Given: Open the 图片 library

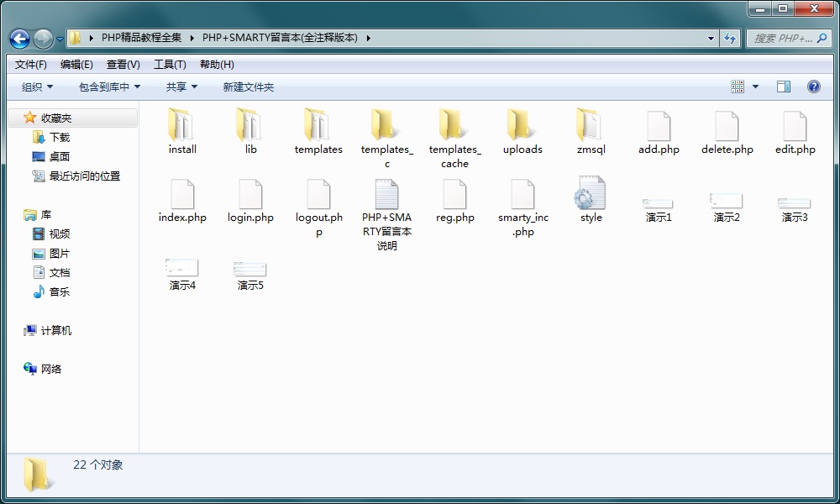Looking at the screenshot, I should click(x=60, y=254).
